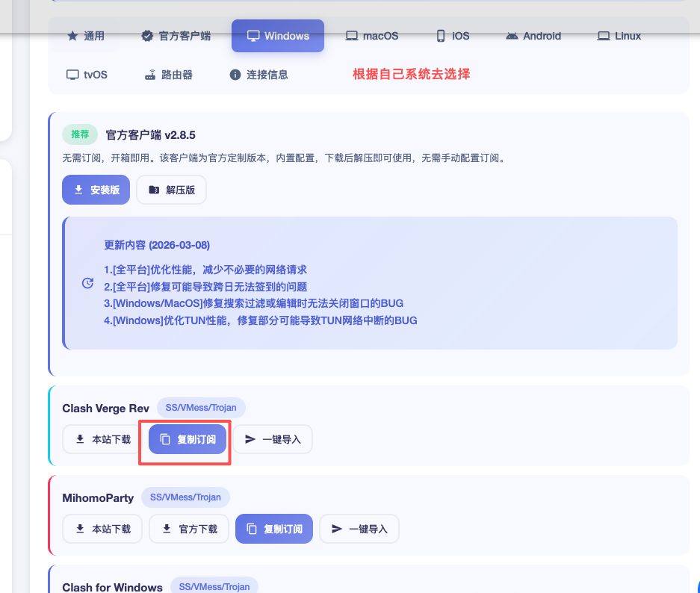Screen dimensions: 700x593
Task: Click 本站下载 for Clash Verge Rev
Action: [x=103, y=439]
